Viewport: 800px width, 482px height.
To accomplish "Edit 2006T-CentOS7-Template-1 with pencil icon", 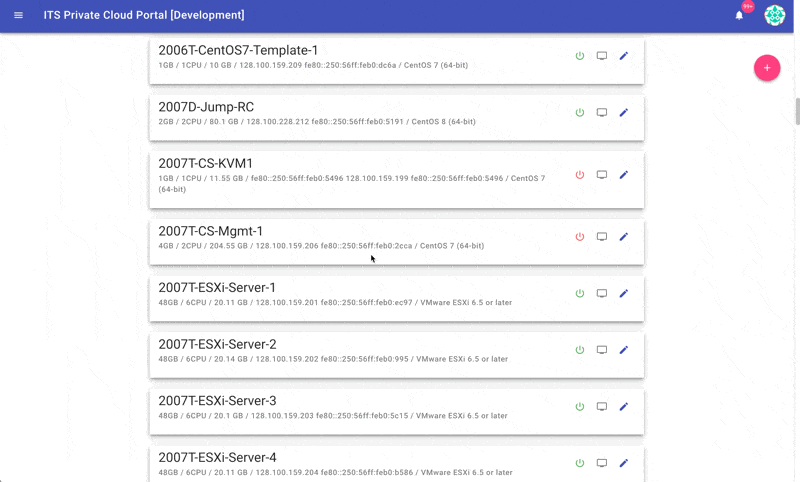I will coord(623,56).
